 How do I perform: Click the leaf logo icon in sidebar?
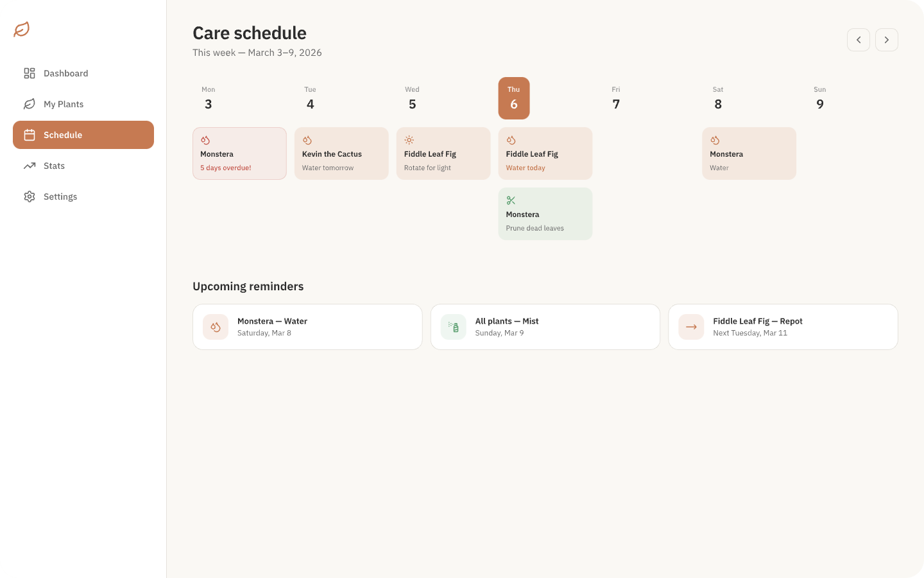(x=22, y=30)
